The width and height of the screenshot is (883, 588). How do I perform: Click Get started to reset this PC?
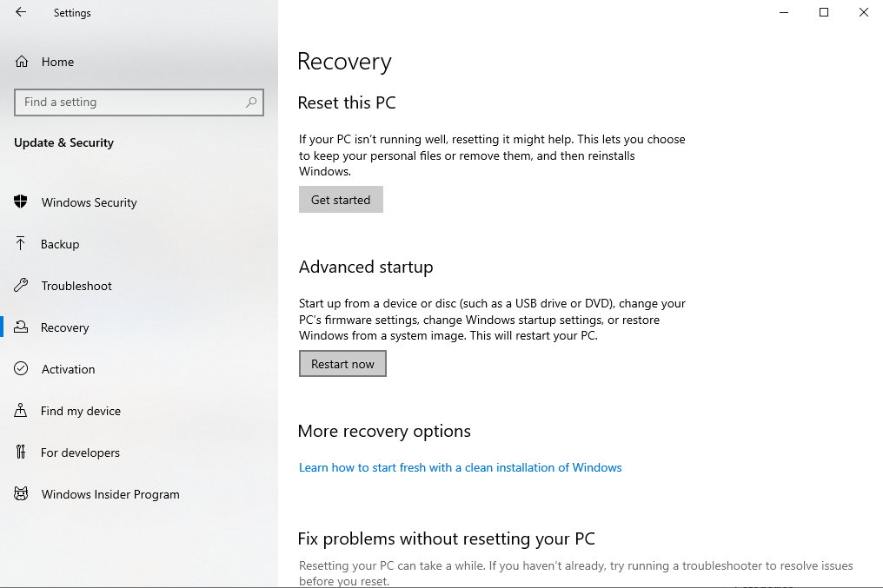[x=341, y=199]
